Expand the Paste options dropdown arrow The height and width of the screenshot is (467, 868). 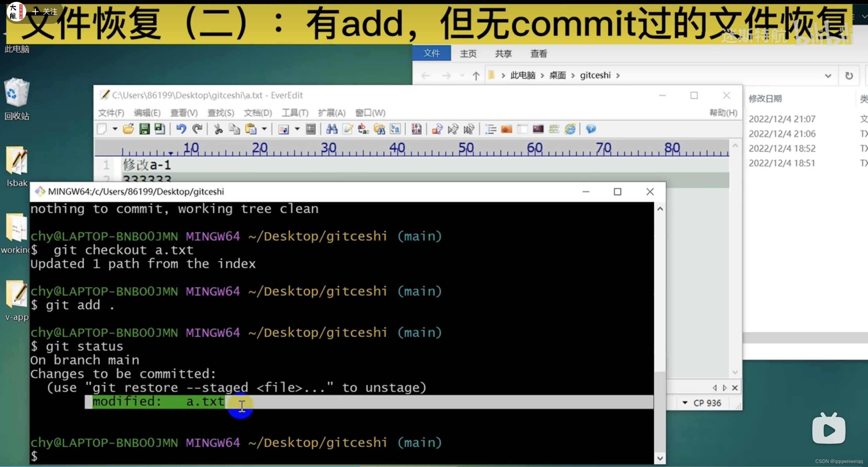pyautogui.click(x=264, y=129)
